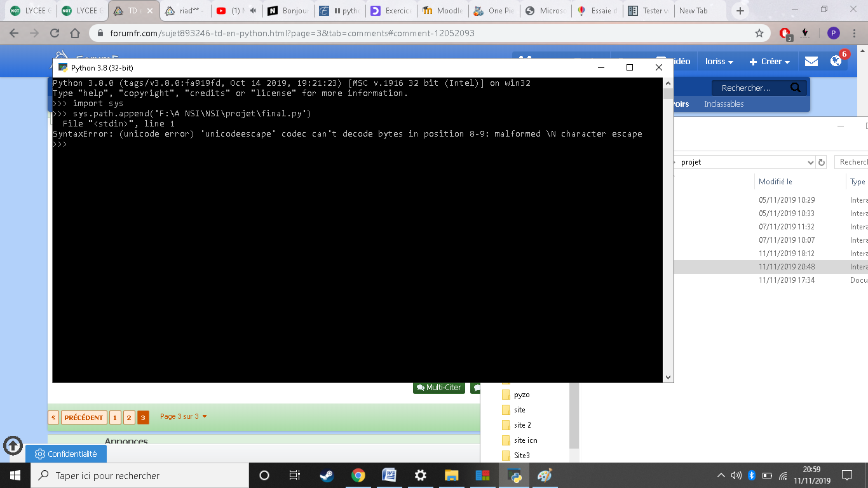This screenshot has width=868, height=488.
Task: Click the Chrome address bar URL
Action: tap(291, 33)
